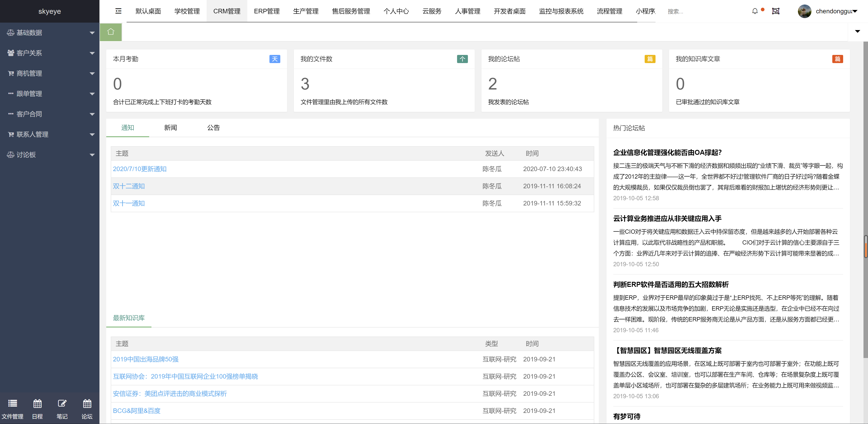Open the notification bell icon
Viewport: 868px width, 424px height.
point(755,11)
